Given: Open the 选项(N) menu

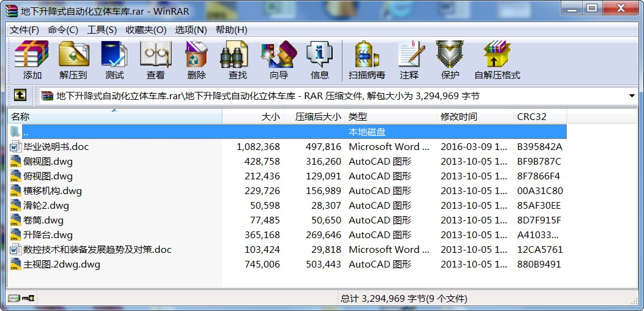Looking at the screenshot, I should (191, 30).
